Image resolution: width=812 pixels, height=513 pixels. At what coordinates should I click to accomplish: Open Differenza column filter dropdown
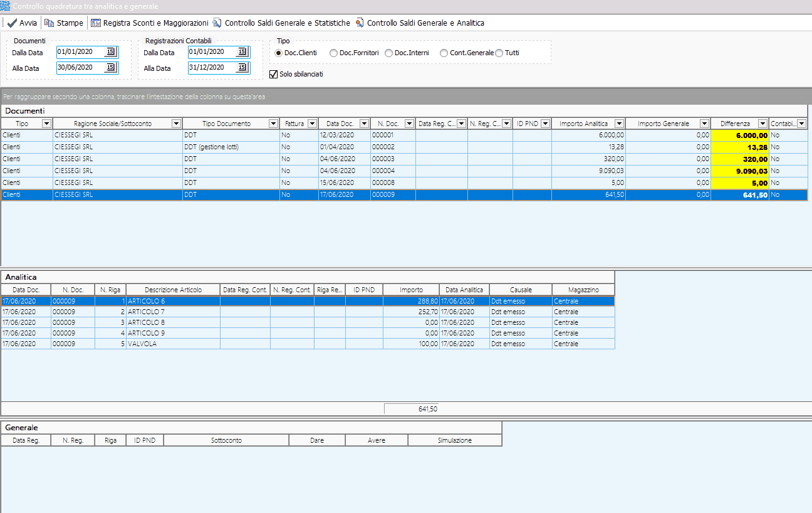click(763, 124)
